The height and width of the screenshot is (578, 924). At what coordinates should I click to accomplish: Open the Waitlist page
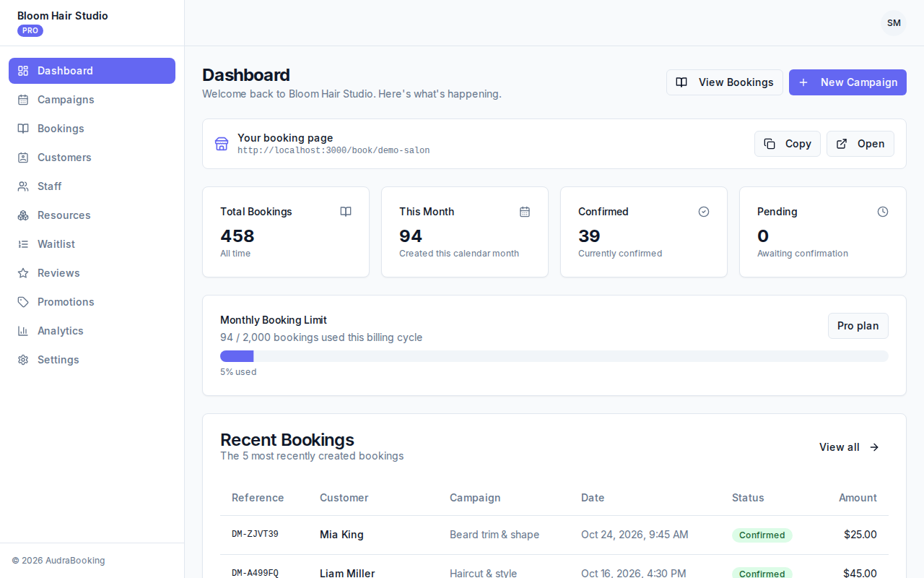click(x=92, y=244)
